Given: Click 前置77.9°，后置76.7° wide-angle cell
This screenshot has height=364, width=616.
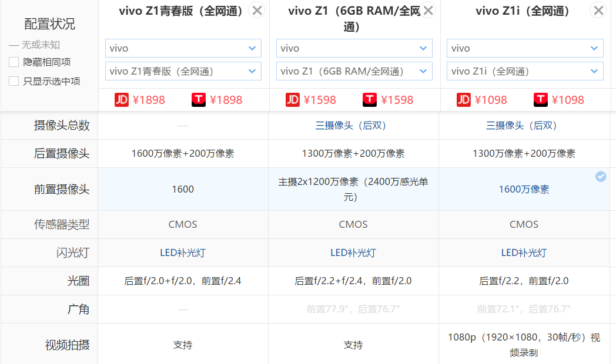Looking at the screenshot, I should (x=353, y=309).
